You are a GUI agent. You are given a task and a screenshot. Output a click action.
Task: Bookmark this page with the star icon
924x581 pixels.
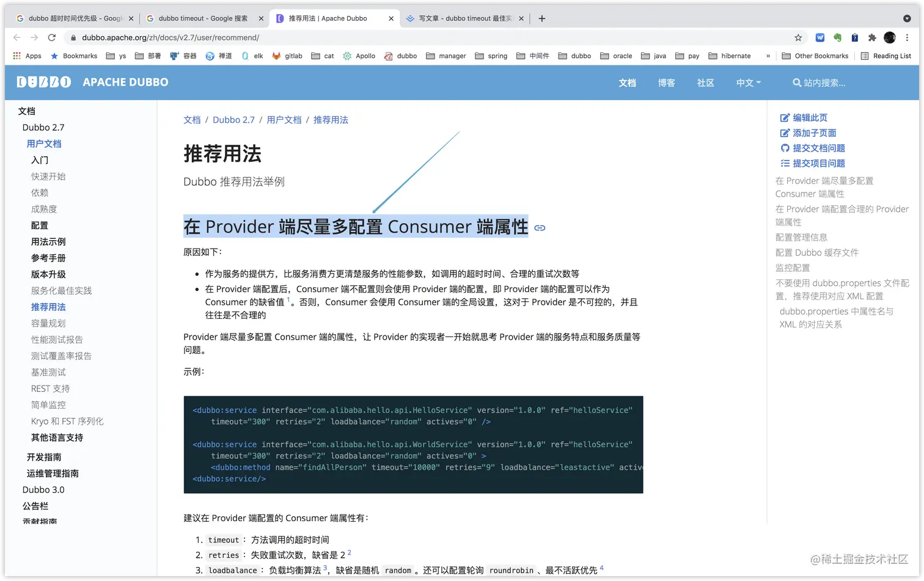(x=798, y=37)
